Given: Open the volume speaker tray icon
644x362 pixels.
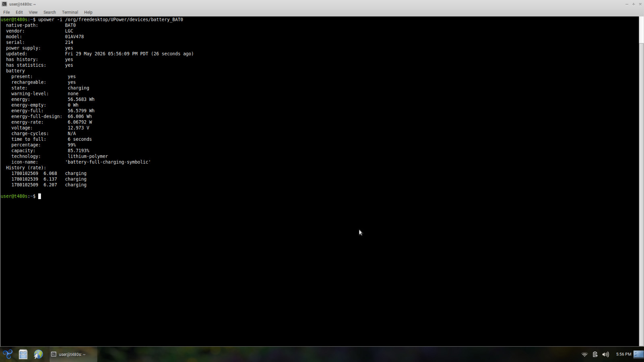Looking at the screenshot, I should pos(605,354).
